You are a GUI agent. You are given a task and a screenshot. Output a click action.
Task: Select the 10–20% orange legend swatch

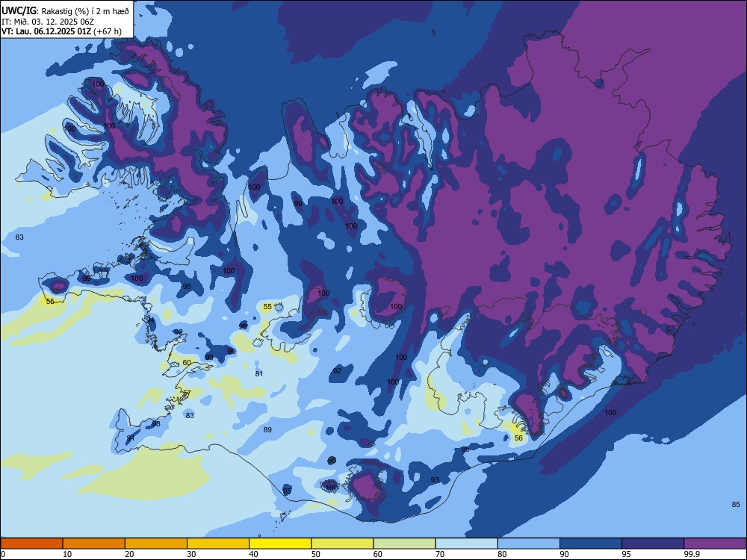pos(94,544)
